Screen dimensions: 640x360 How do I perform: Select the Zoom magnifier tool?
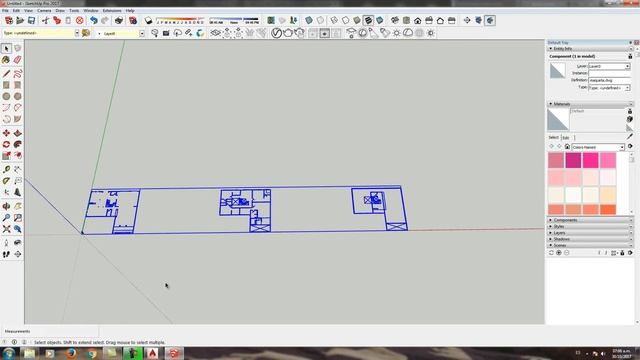coord(6,218)
